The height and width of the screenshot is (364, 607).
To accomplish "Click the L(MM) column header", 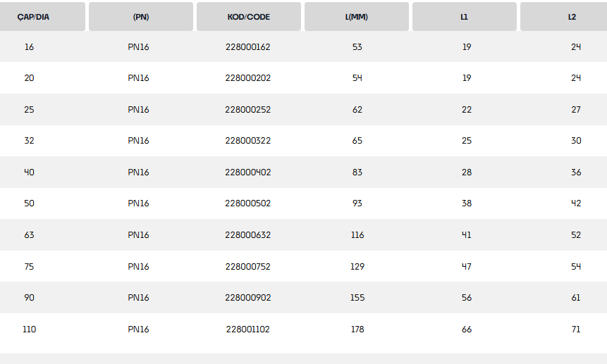I will [x=357, y=17].
